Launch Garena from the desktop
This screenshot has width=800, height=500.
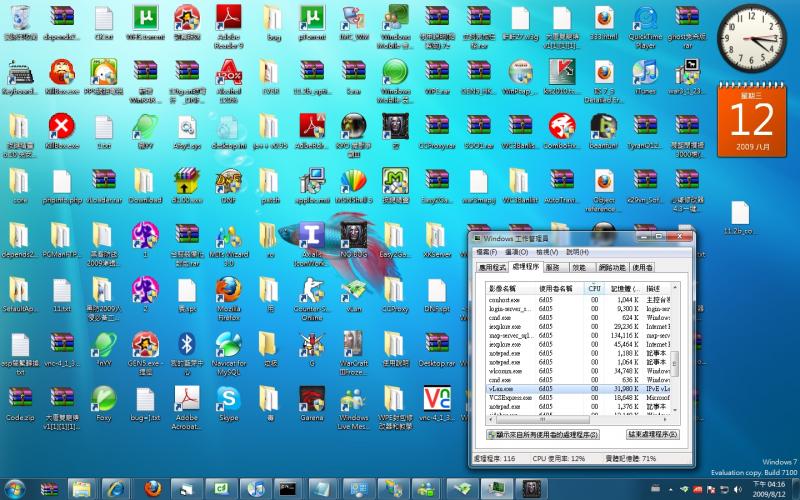point(312,400)
